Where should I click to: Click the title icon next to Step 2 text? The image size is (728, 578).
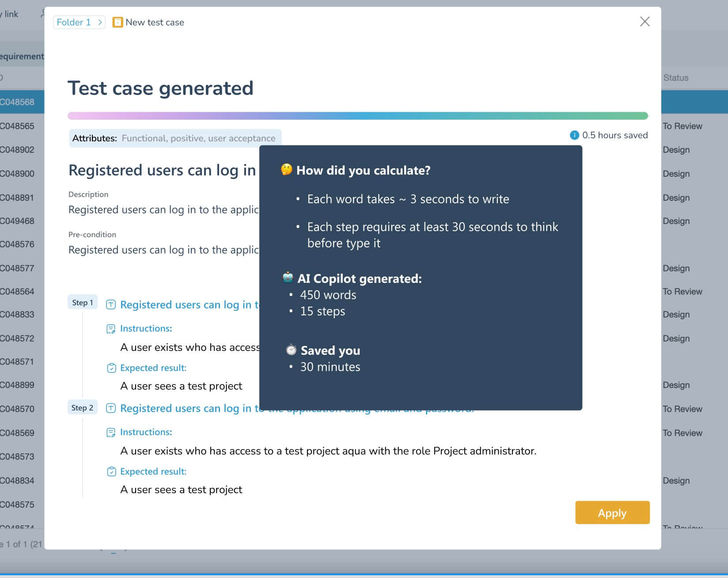click(110, 408)
